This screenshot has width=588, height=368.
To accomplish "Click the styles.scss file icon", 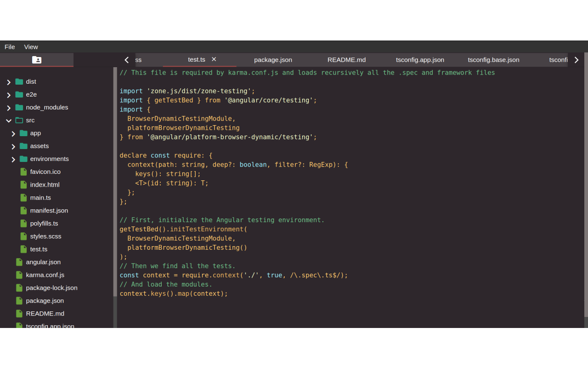I will click(x=23, y=236).
